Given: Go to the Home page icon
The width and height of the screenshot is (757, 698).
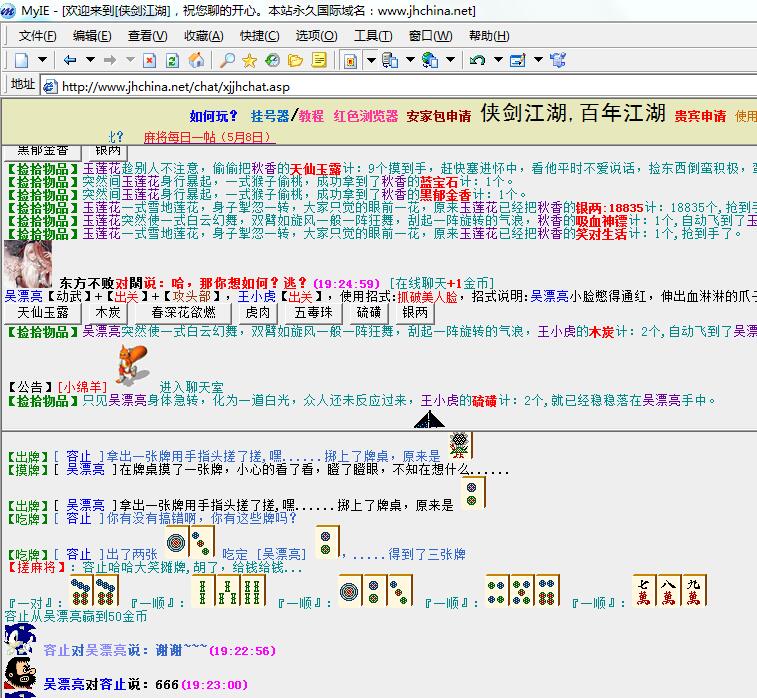Looking at the screenshot, I should [x=196, y=60].
